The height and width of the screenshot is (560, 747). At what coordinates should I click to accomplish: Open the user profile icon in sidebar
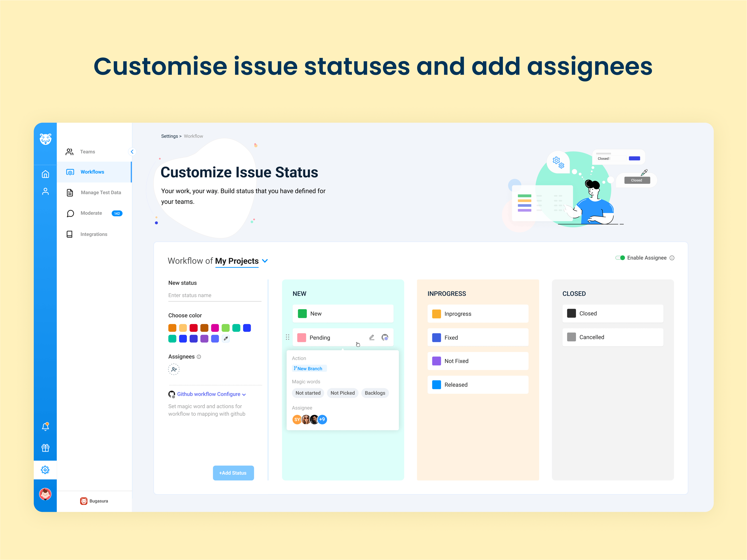pos(45,191)
